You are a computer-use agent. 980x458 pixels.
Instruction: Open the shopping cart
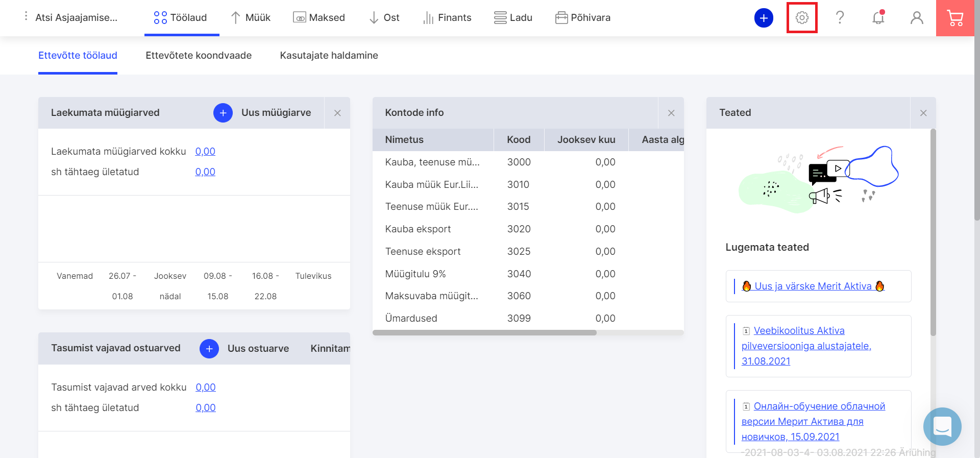[955, 18]
